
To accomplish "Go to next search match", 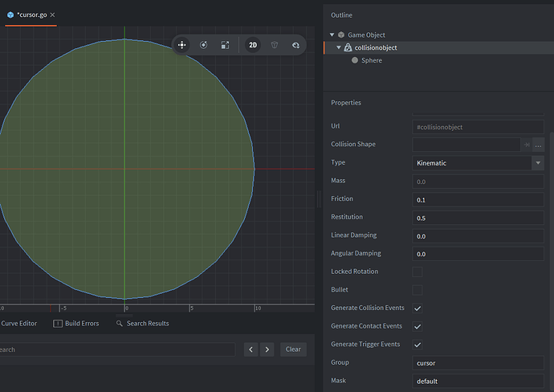I will coord(267,349).
